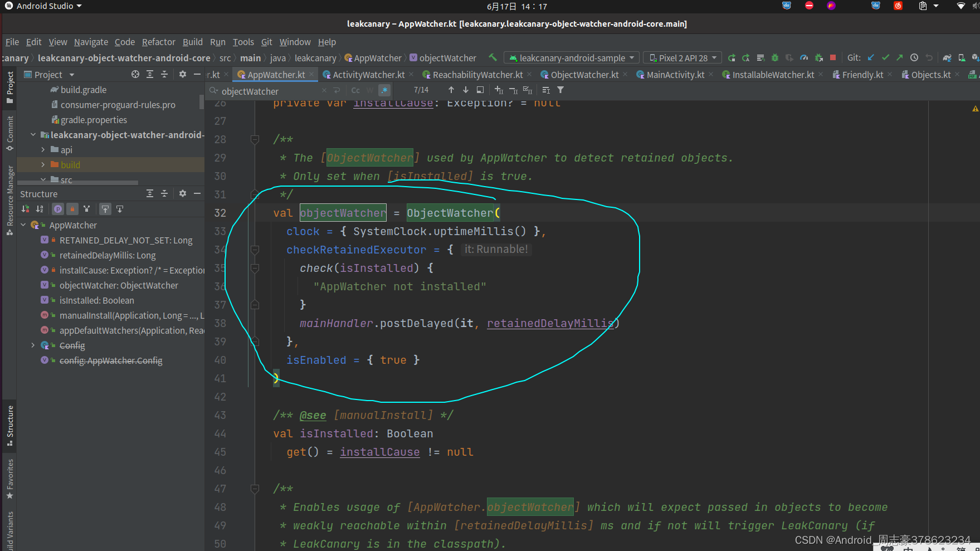The height and width of the screenshot is (551, 980).
Task: Toggle Sort by Visibility in Structure panel
Action: click(x=25, y=209)
